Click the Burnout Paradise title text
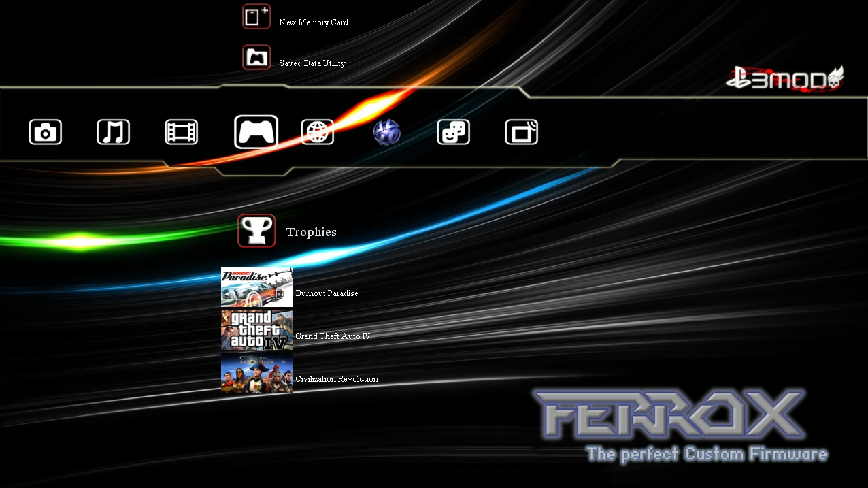Viewport: 868px width, 488px height. 327,293
